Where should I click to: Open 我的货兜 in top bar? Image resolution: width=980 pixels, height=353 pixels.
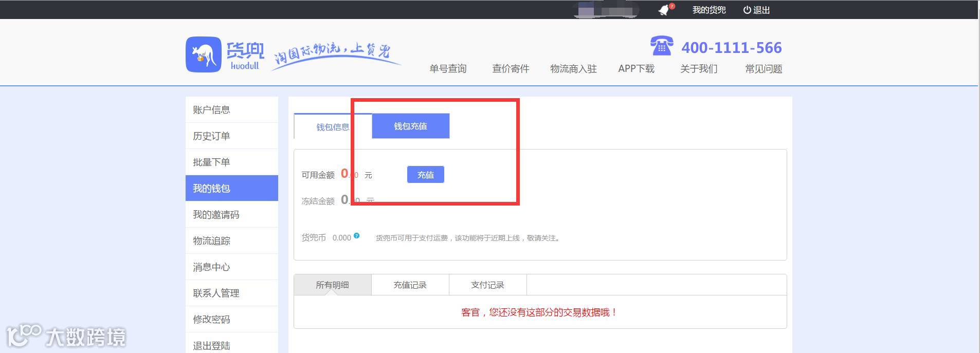(x=709, y=10)
